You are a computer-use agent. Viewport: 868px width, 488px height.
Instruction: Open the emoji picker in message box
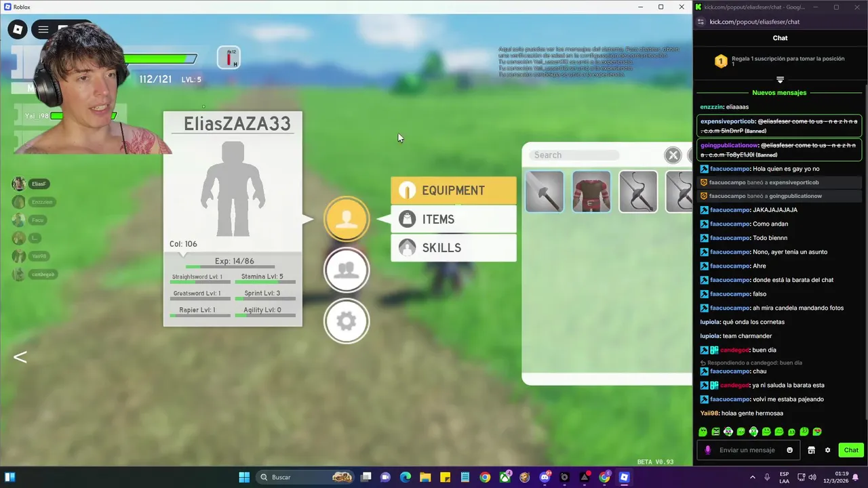[789, 450]
